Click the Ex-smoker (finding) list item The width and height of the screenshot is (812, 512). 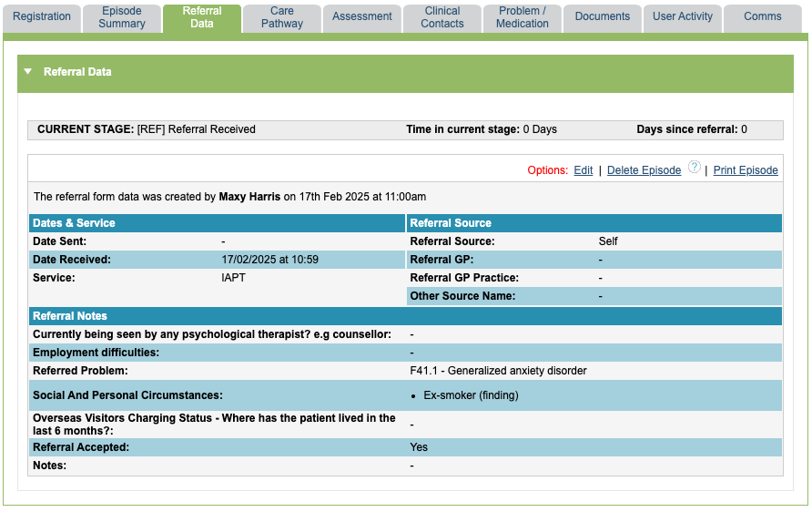(x=471, y=395)
